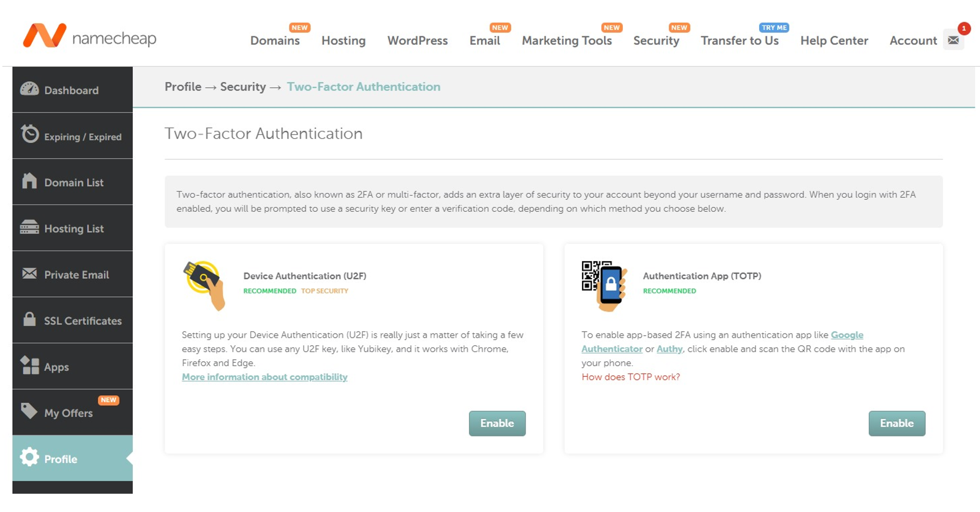This screenshot has height=512, width=980.
Task: Click the Apps grid icon
Action: tap(29, 365)
